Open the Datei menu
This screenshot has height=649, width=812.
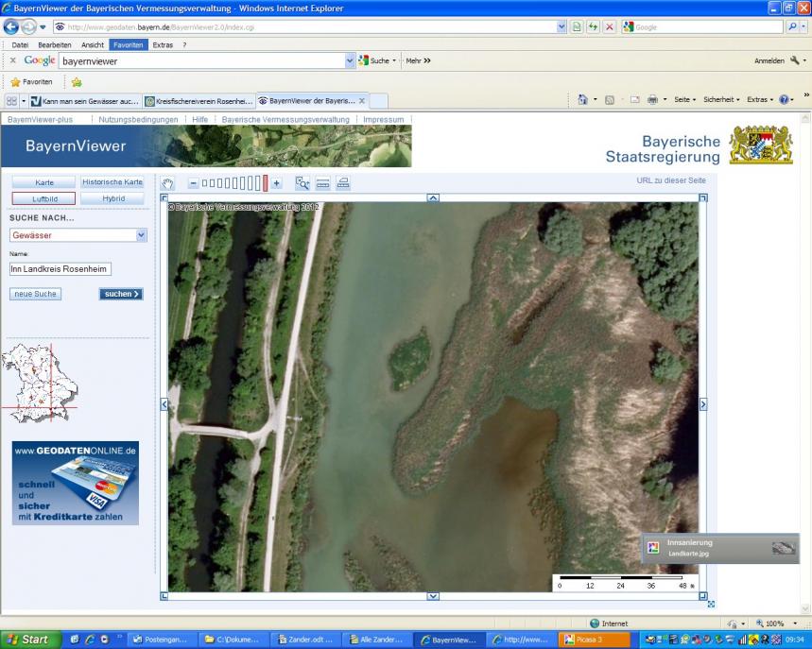point(20,45)
